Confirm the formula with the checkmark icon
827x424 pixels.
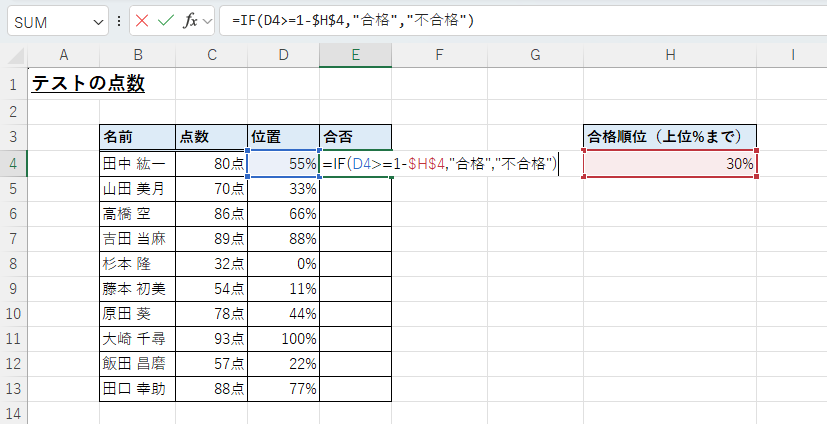pyautogui.click(x=166, y=21)
